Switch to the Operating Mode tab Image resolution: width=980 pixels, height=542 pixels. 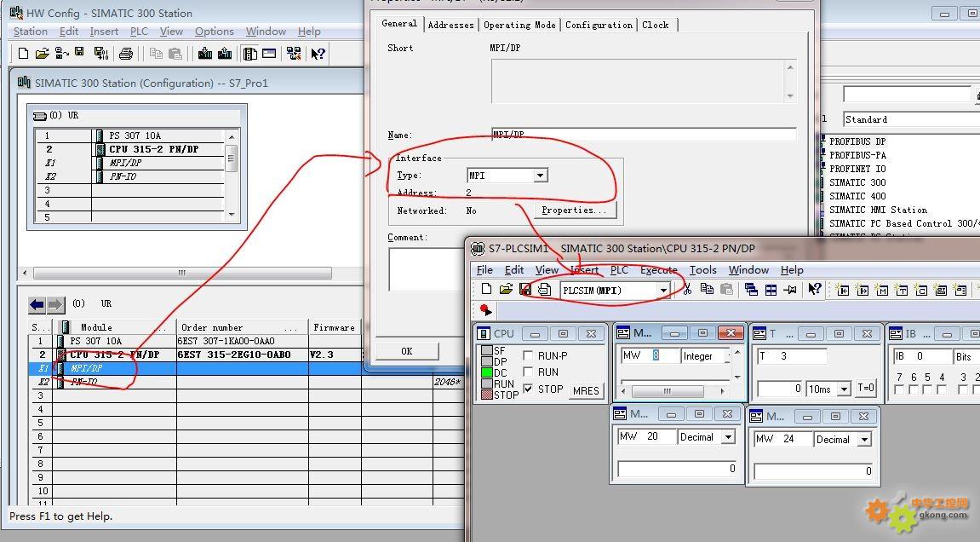(x=519, y=25)
